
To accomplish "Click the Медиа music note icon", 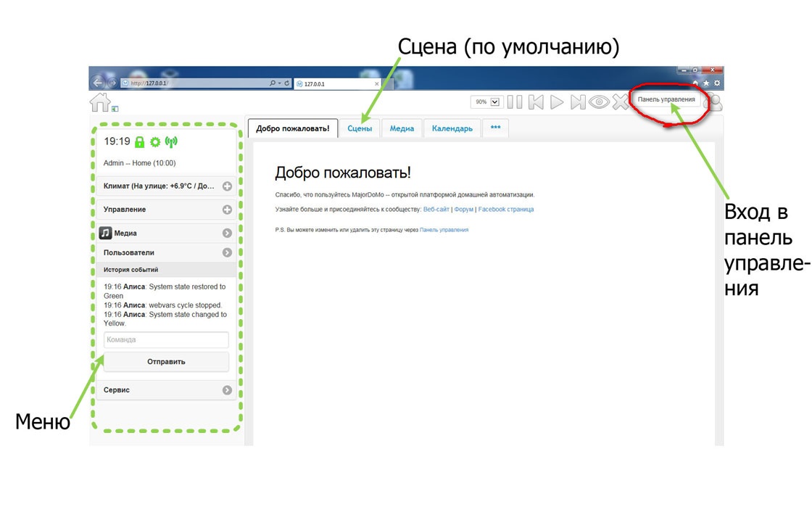I will click(x=105, y=233).
